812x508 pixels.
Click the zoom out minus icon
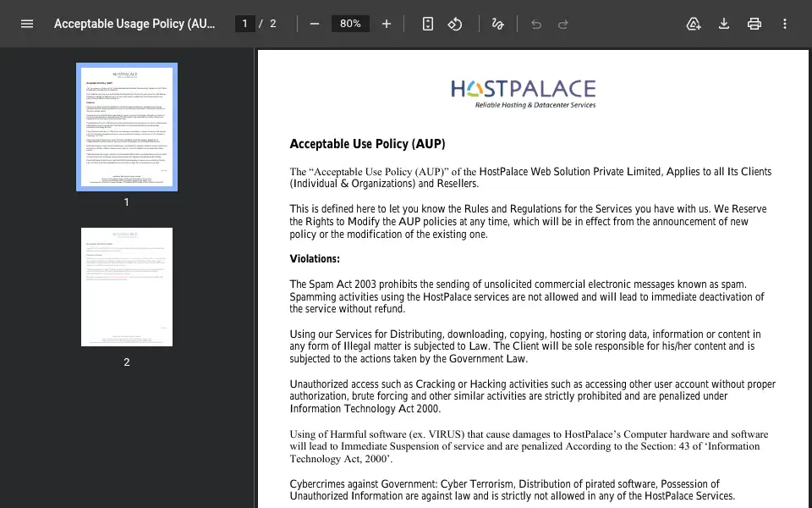(315, 24)
